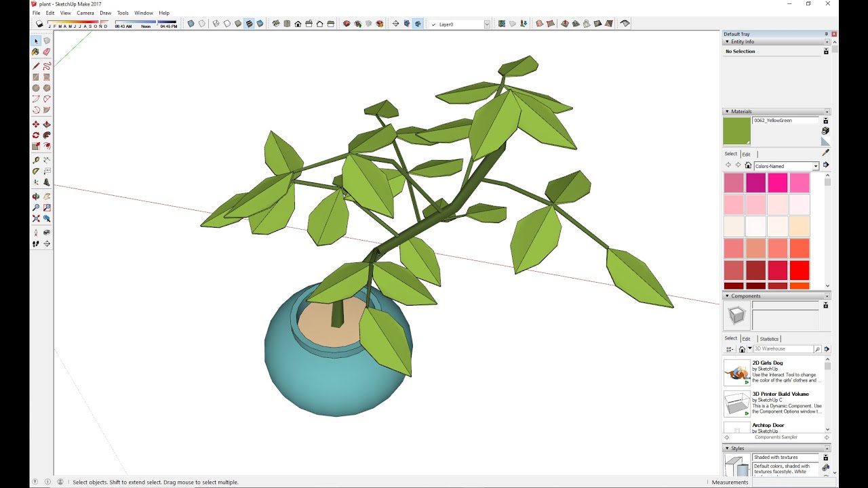This screenshot has width=868, height=488.
Task: Select the Circle tool
Action: pos(36,88)
